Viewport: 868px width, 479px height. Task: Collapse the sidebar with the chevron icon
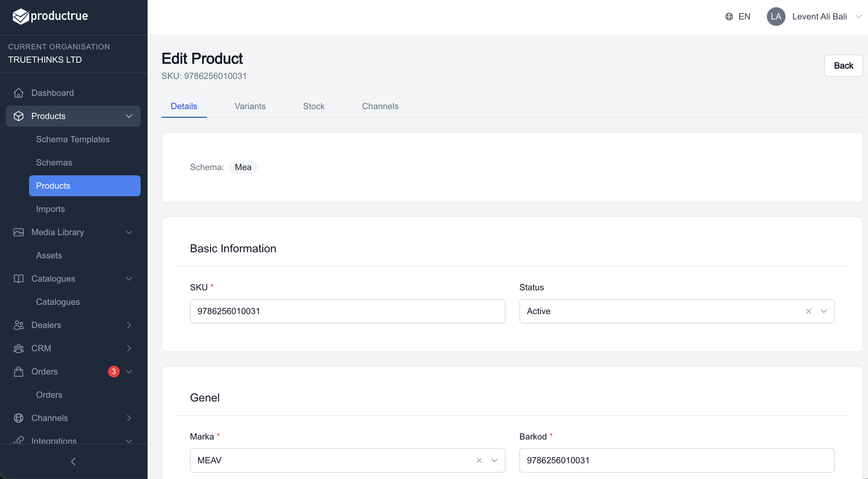coord(73,462)
